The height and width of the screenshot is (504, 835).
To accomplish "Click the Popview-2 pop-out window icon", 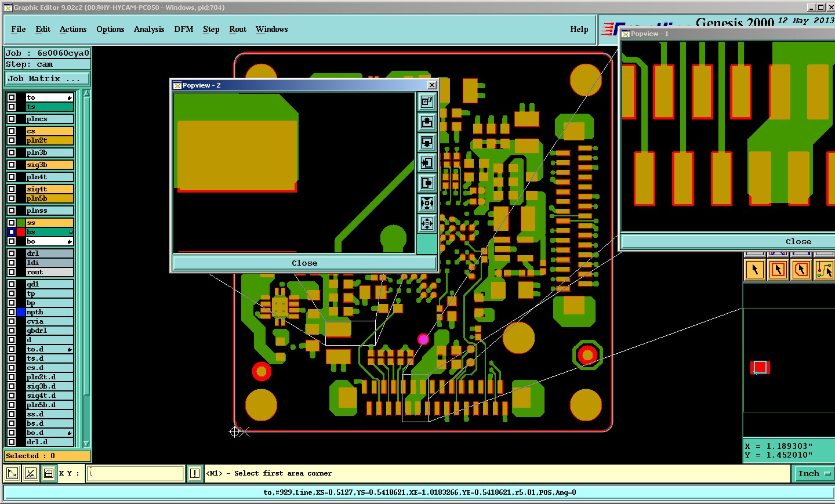I will click(427, 102).
